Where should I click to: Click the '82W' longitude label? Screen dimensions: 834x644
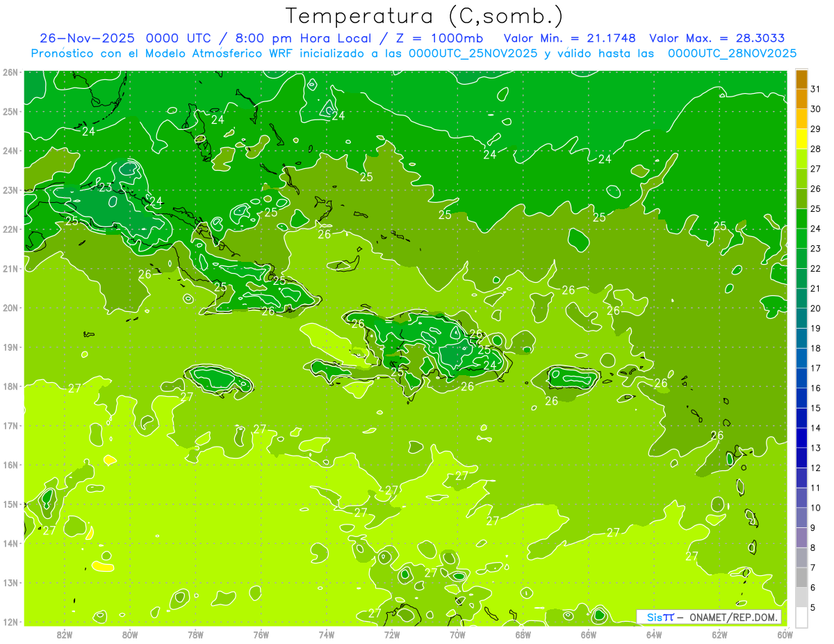pyautogui.click(x=64, y=634)
